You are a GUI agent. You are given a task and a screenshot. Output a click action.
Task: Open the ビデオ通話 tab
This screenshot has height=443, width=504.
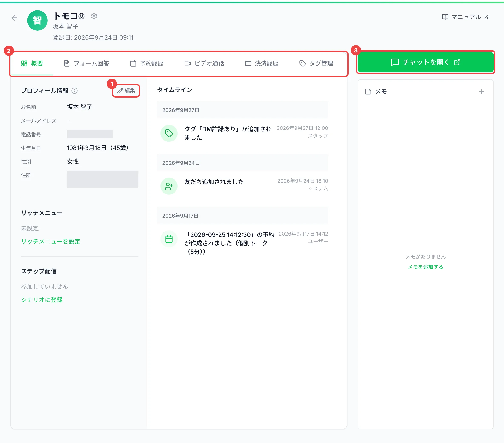[x=204, y=63]
